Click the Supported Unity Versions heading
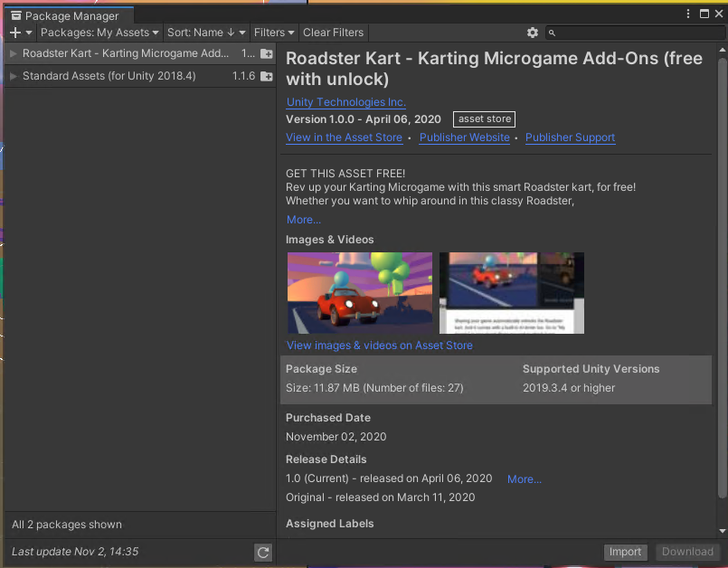Image resolution: width=728 pixels, height=568 pixels. (591, 369)
